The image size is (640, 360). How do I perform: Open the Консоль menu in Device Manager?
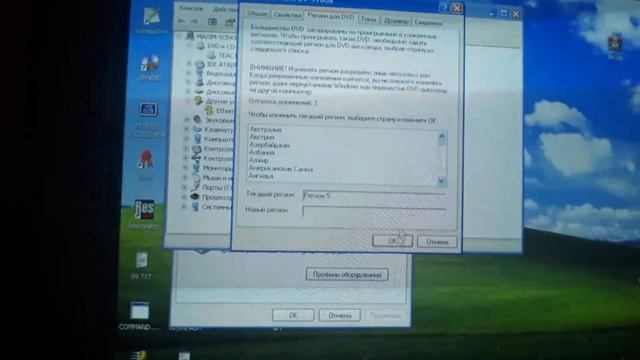tap(191, 8)
